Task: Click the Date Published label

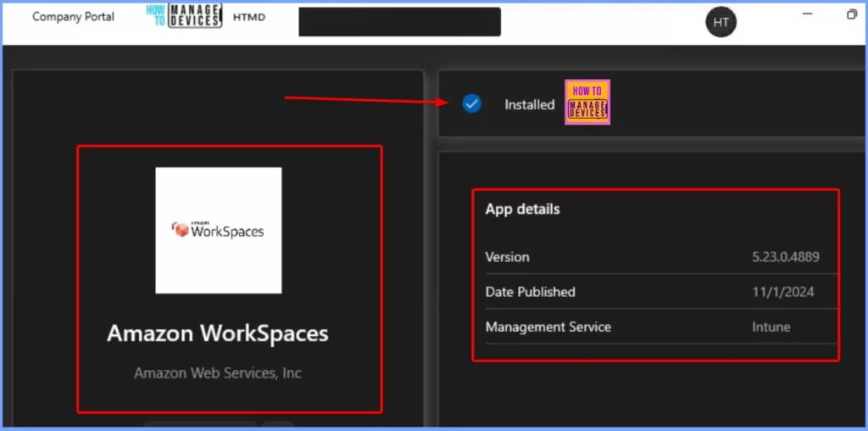Action: pyautogui.click(x=531, y=292)
